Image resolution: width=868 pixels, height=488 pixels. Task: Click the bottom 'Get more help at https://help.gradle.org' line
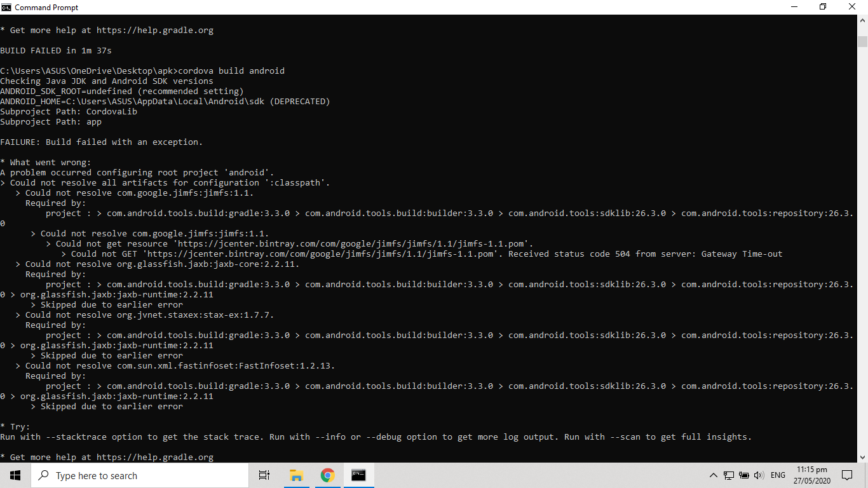click(x=107, y=457)
